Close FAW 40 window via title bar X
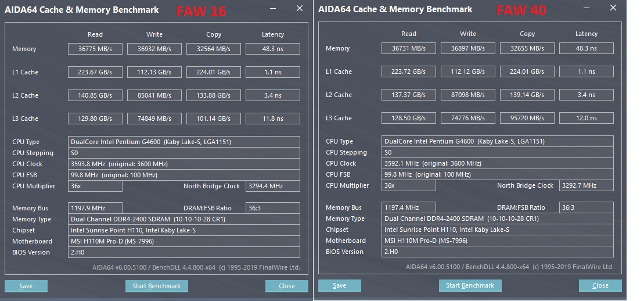This screenshot has height=301, width=644. pyautogui.click(x=613, y=9)
